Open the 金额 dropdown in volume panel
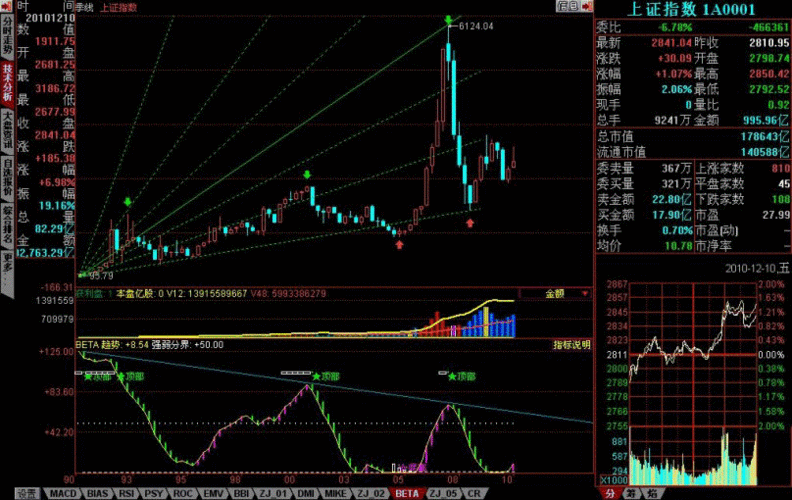The width and height of the screenshot is (792, 500). click(555, 293)
